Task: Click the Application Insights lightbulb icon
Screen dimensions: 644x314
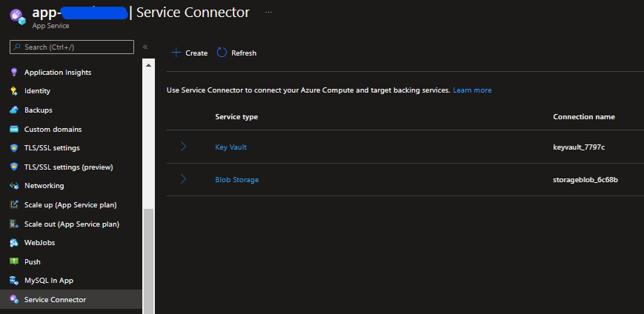Action: coord(14,73)
